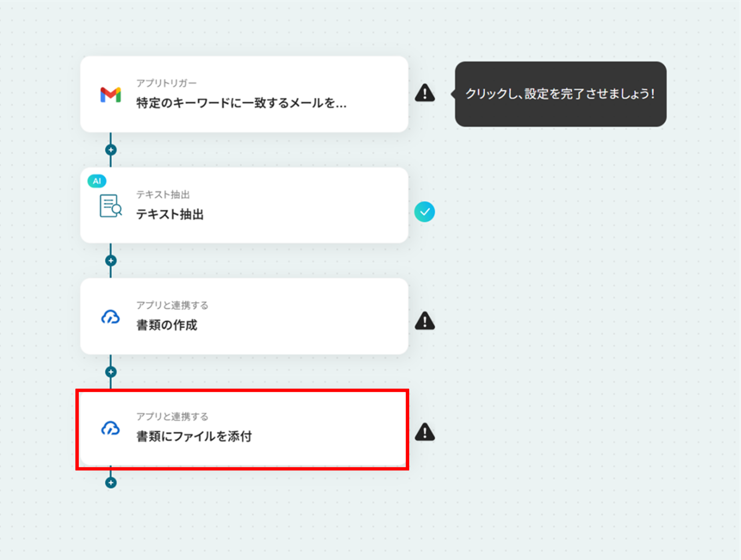The height and width of the screenshot is (560, 741).
Task: Insert step after 書類の作成 via plus button
Action: tap(111, 372)
